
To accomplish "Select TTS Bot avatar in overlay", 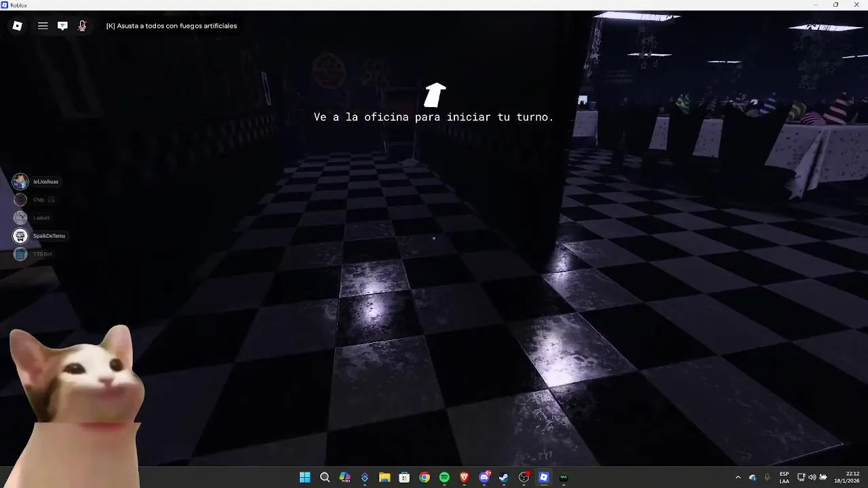I will [20, 254].
